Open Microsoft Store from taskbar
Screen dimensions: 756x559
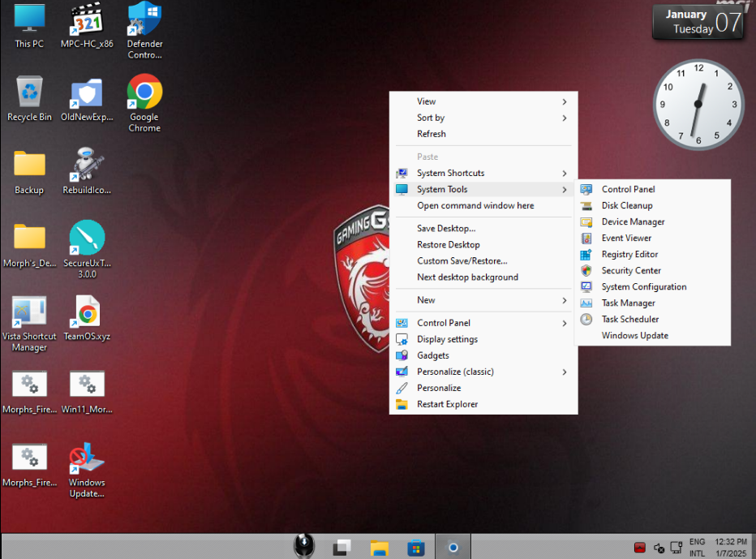click(x=416, y=548)
